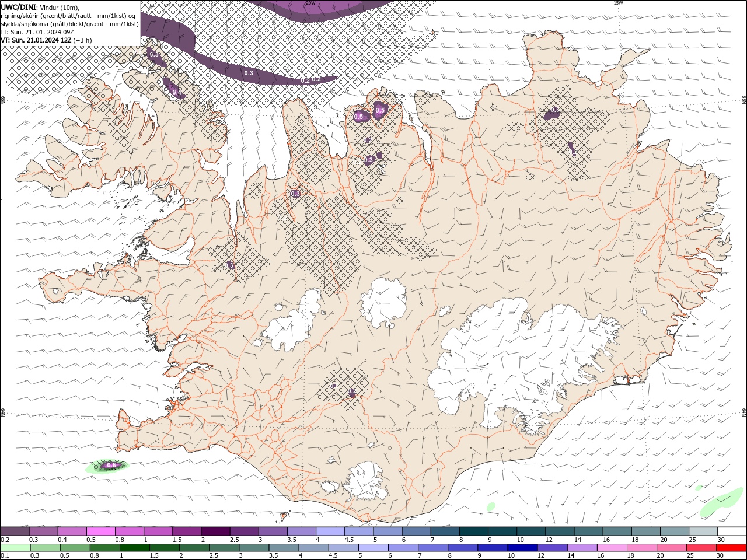Viewport: 747px width, 560px height.
Task: Click the UWC/DINI title text
Action: pyautogui.click(x=19, y=7)
